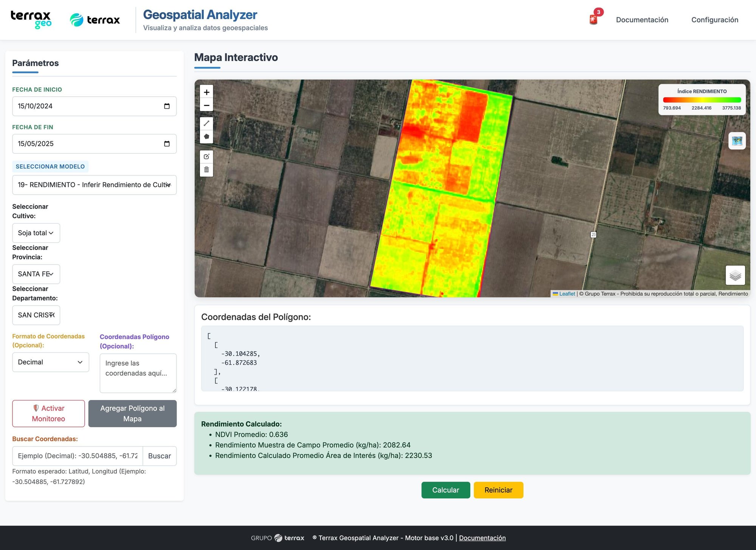This screenshot has width=756, height=550.
Task: Click the basemap image icon on map
Action: click(x=737, y=141)
